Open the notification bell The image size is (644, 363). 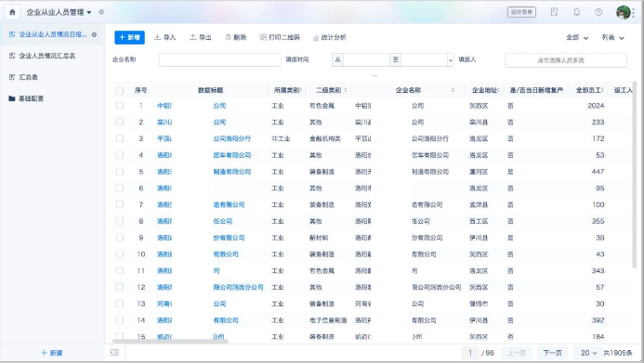[577, 12]
